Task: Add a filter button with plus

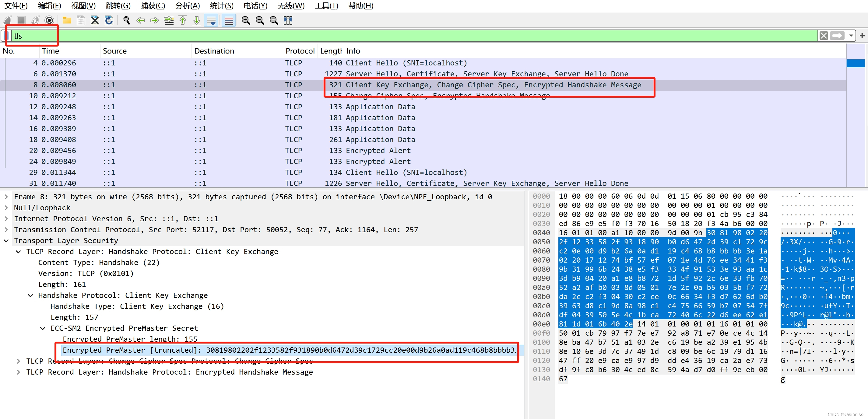Action: click(862, 36)
